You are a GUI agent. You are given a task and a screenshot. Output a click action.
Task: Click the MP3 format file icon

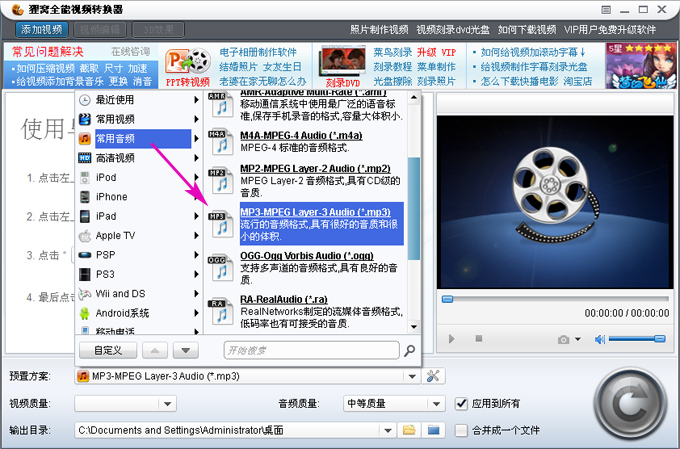coord(221,224)
